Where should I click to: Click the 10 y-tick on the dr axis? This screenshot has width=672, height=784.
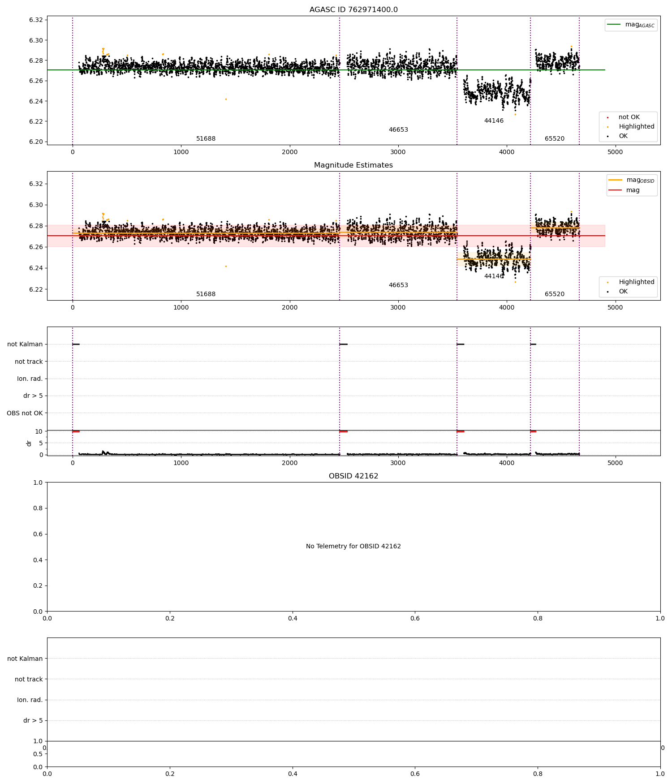(39, 431)
